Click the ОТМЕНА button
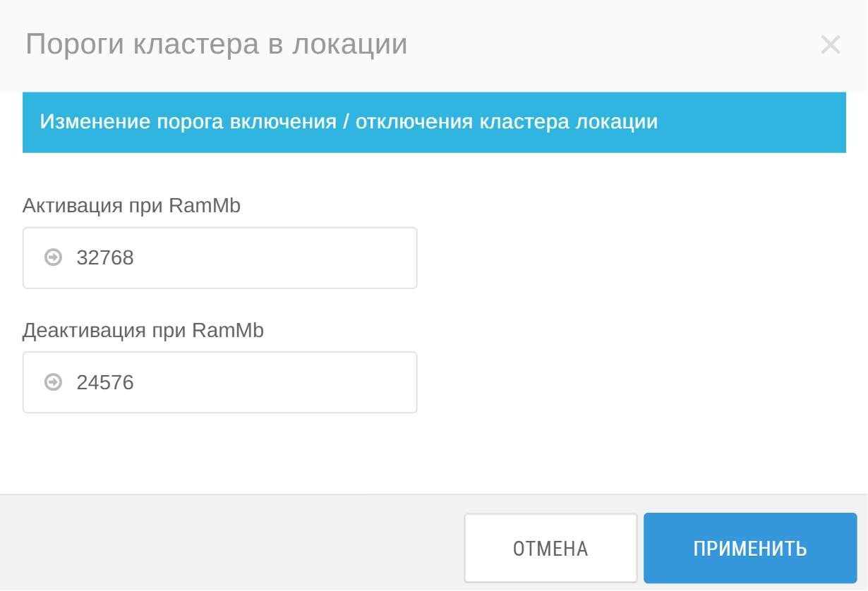This screenshot has width=868, height=591. tap(550, 548)
